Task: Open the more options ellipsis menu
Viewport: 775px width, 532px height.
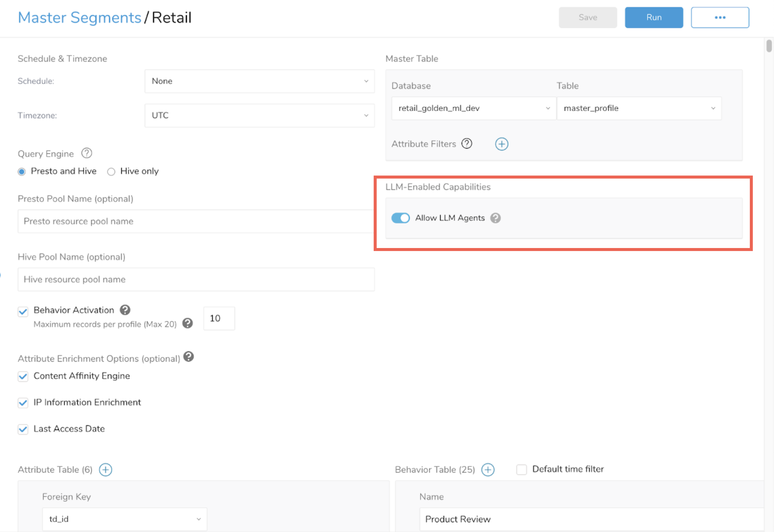Action: click(x=720, y=18)
